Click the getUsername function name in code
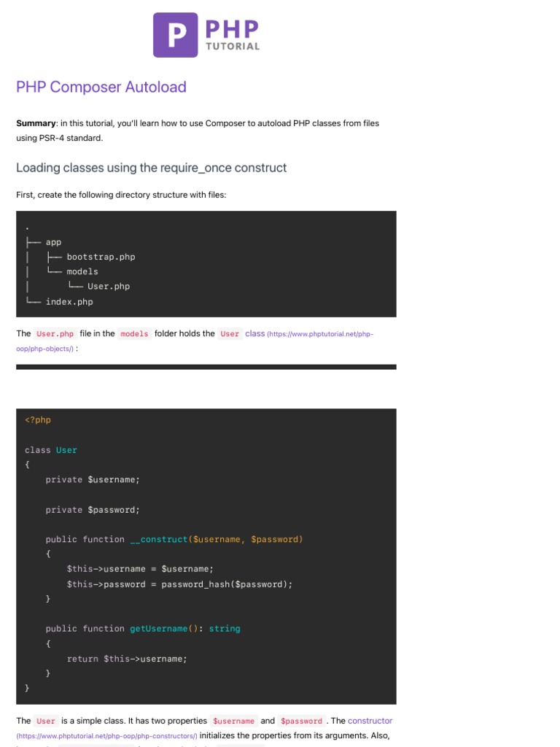Viewport: 560px width, 747px height. pos(159,629)
